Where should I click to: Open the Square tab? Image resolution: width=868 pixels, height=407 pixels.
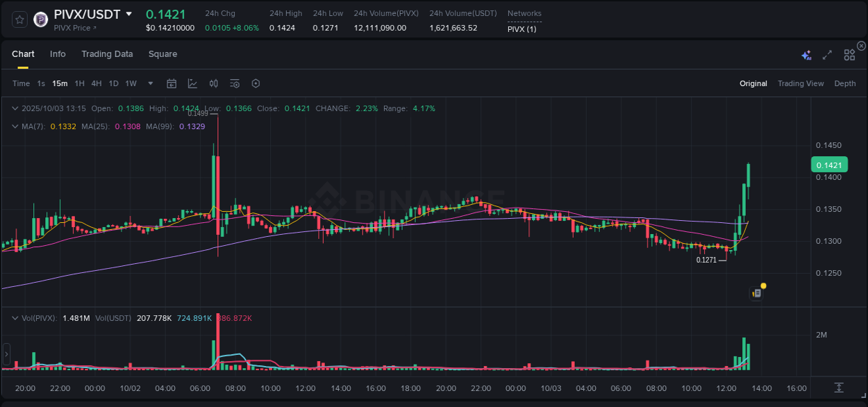[162, 53]
